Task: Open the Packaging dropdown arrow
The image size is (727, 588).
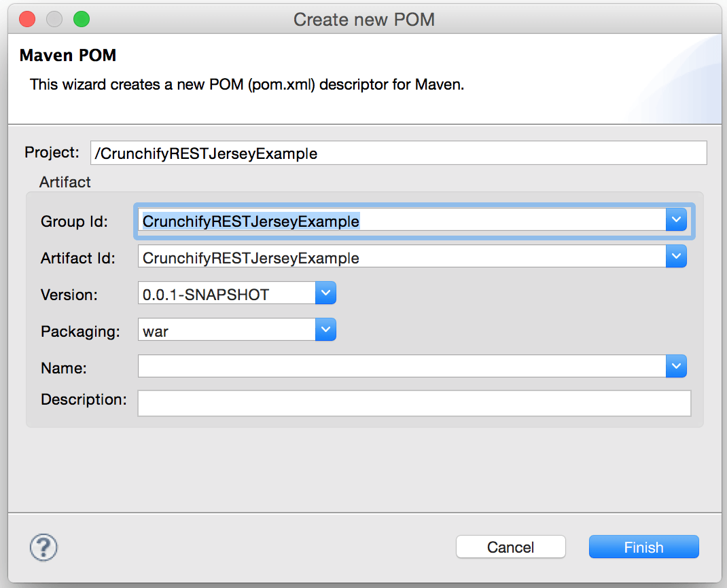Action: pos(325,331)
